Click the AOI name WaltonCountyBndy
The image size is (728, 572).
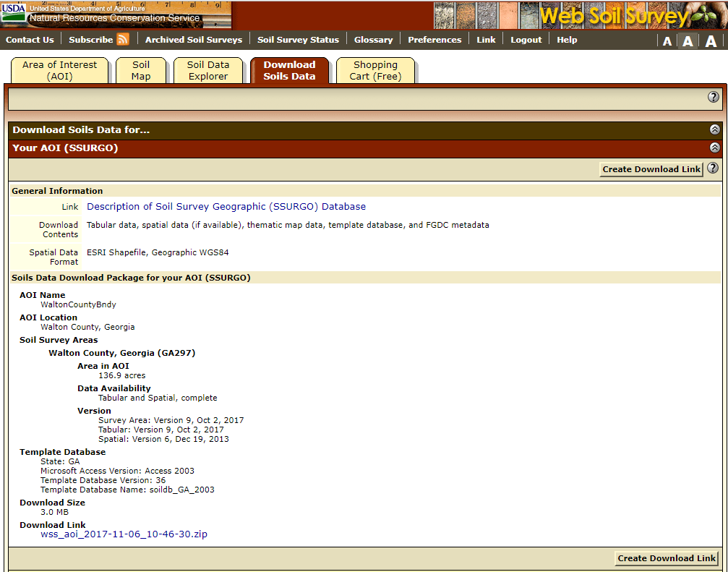[x=78, y=304]
